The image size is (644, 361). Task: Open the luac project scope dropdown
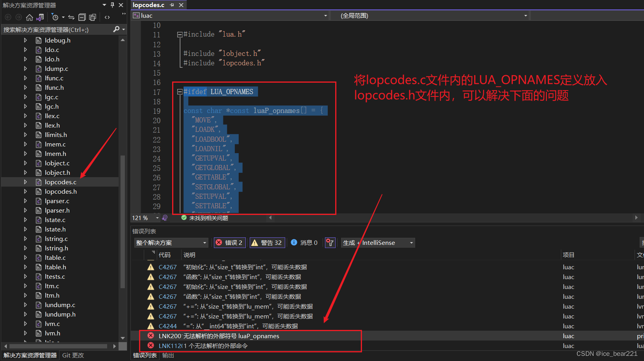[325, 16]
